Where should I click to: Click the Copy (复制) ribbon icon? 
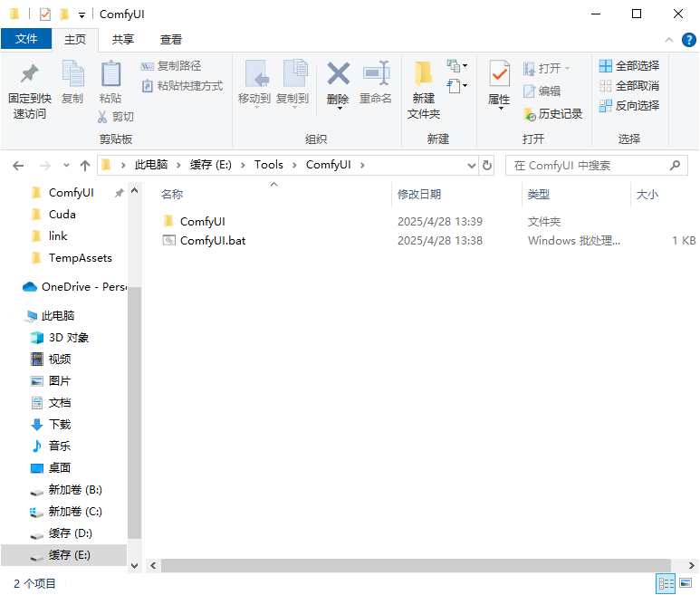coord(72,73)
